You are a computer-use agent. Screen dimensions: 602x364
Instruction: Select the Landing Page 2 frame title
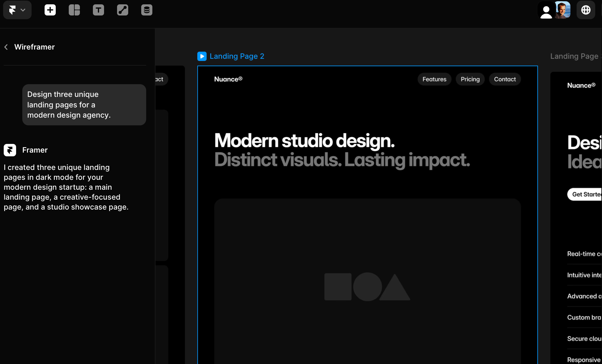(x=237, y=56)
